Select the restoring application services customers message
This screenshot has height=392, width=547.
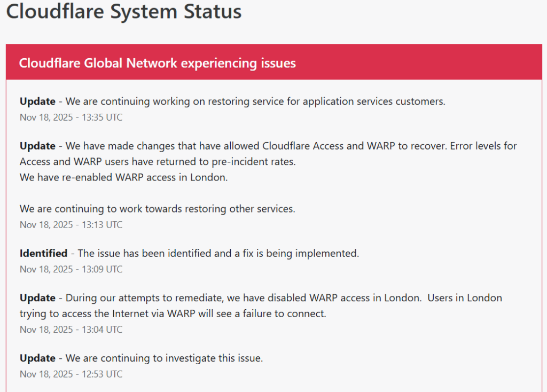[255, 101]
